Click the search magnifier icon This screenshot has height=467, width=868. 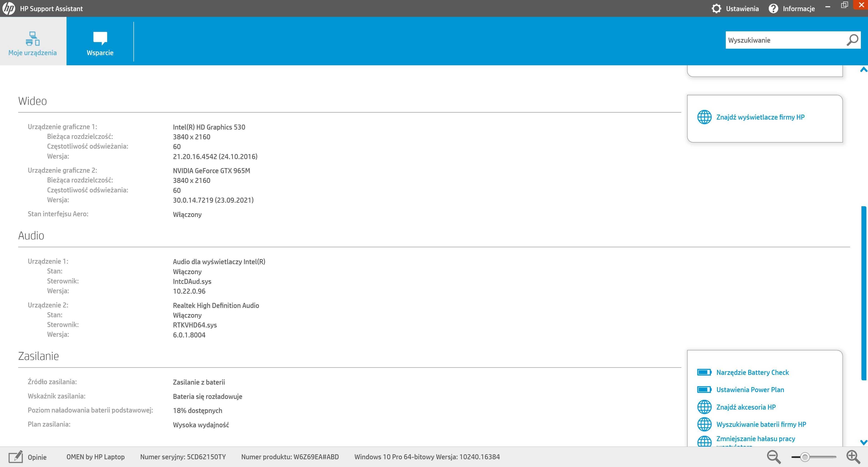pyautogui.click(x=852, y=40)
